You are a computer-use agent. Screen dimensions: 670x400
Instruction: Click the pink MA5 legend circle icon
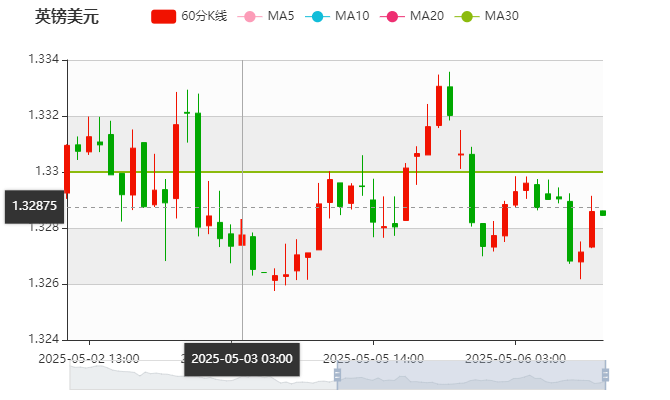[249, 16]
